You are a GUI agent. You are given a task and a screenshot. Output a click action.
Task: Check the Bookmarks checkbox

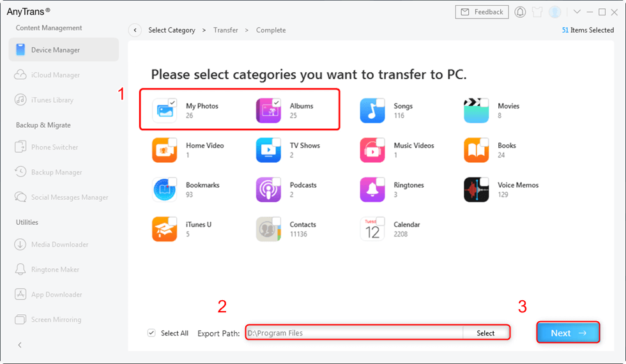[172, 181]
